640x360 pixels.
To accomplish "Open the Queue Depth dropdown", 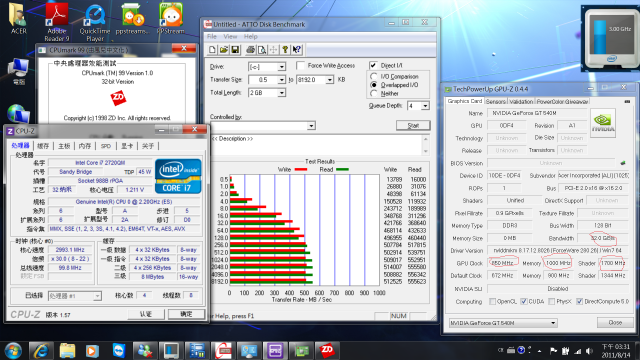I will coord(425,106).
